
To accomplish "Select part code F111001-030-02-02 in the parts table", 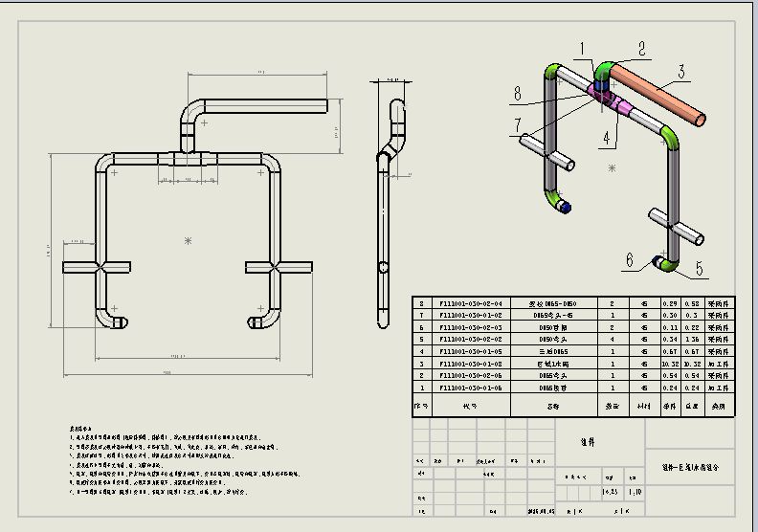I will (x=470, y=340).
